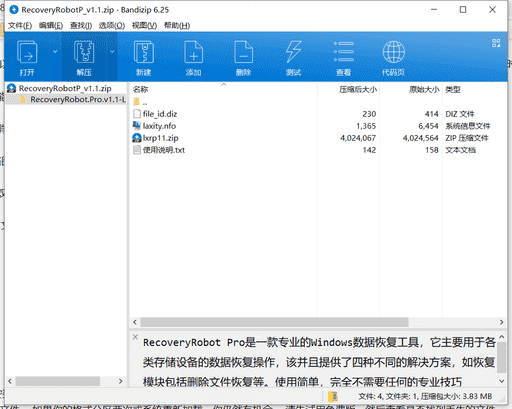The width and height of the screenshot is (512, 409).
Task: Click the Delete (删除) toolbar icon
Action: [x=243, y=52]
